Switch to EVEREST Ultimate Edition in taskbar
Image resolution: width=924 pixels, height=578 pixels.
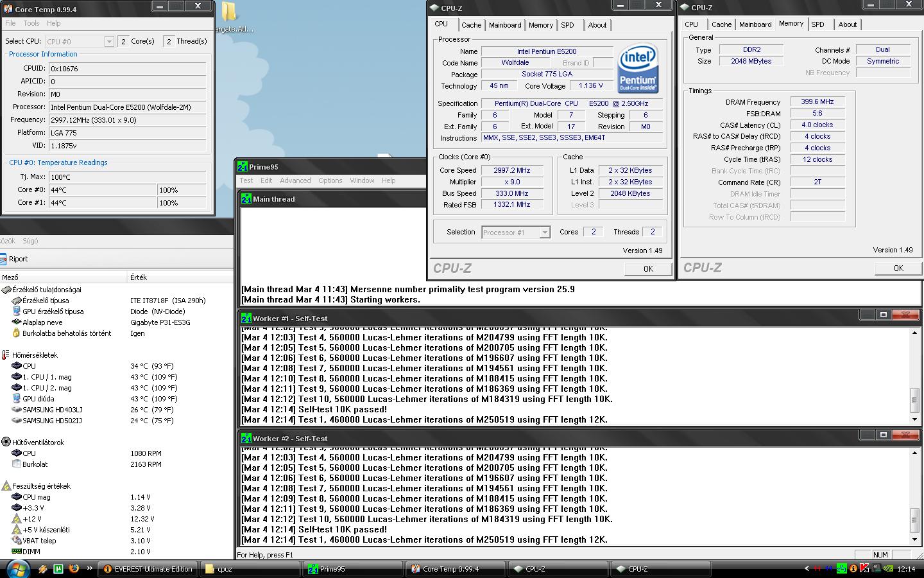[148, 569]
